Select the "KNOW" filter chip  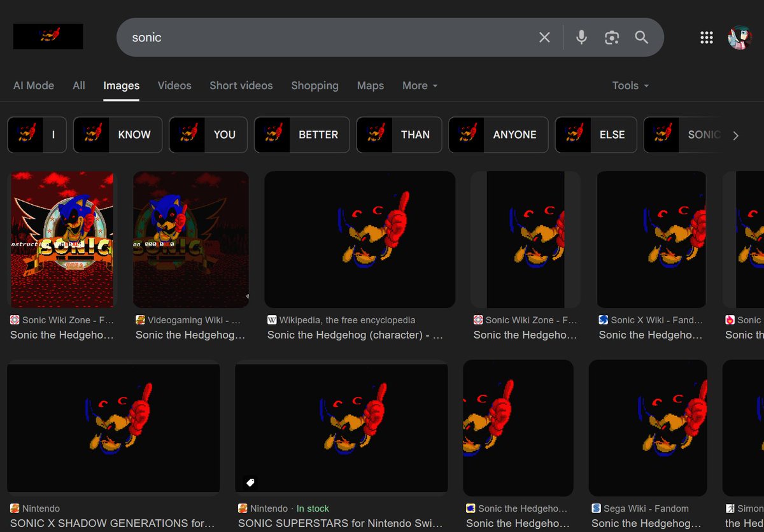coord(118,135)
